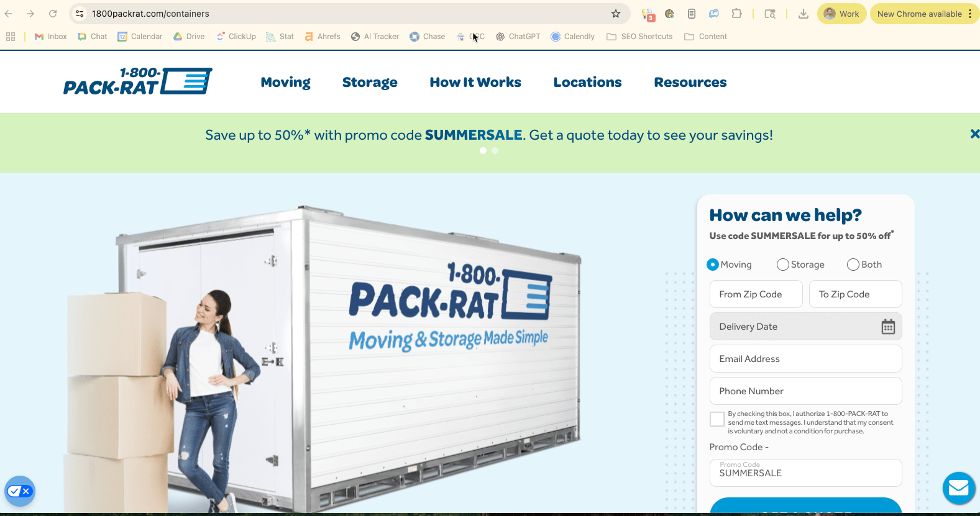Open the document-page extension icon in toolbar
The image size is (980, 516).
[692, 14]
